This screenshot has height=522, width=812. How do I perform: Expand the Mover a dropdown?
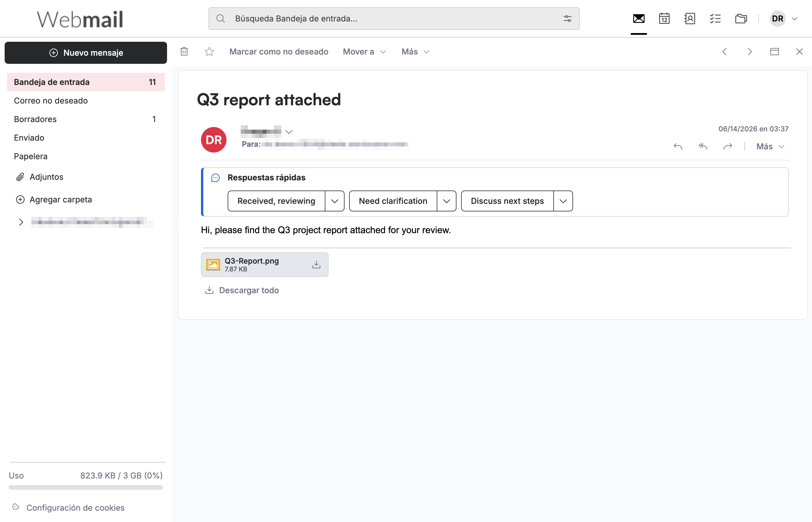(x=364, y=52)
